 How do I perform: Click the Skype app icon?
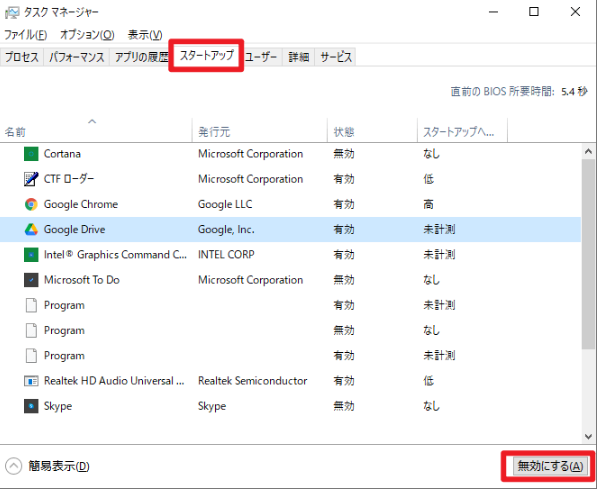[x=31, y=406]
